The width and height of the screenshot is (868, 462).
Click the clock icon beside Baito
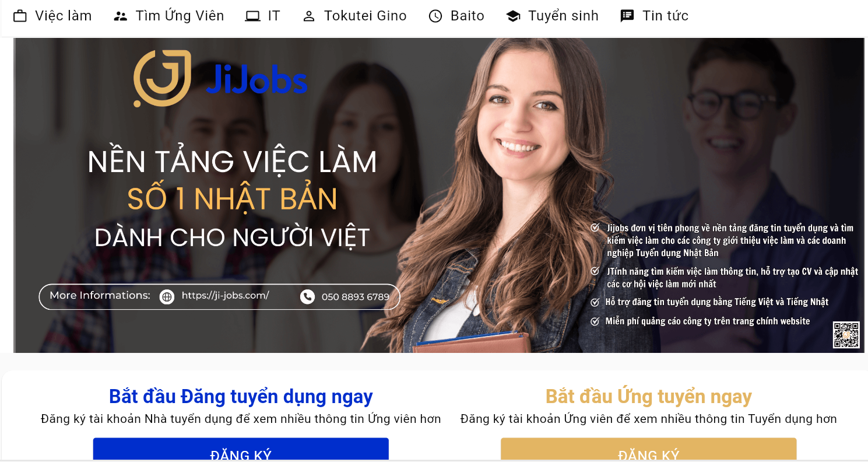point(435,16)
